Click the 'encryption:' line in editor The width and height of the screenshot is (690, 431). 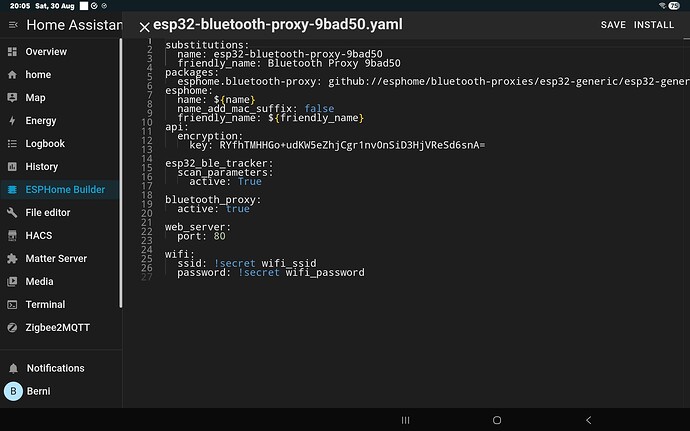coord(210,136)
